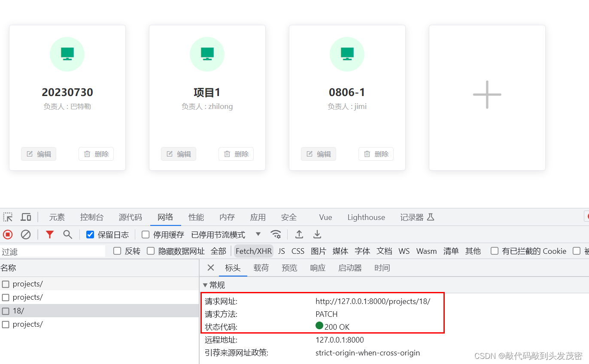This screenshot has height=364, width=589.
Task: Import HAR file upload icon
Action: pos(299,235)
